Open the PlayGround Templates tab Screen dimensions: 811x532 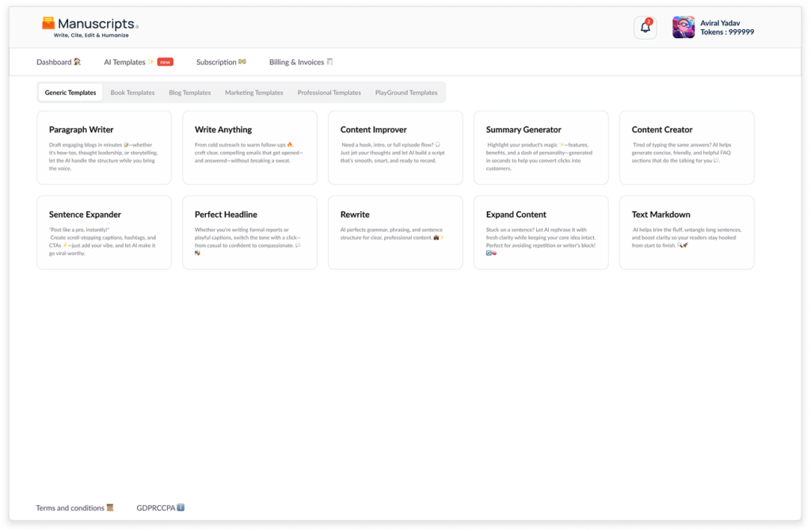[405, 93]
